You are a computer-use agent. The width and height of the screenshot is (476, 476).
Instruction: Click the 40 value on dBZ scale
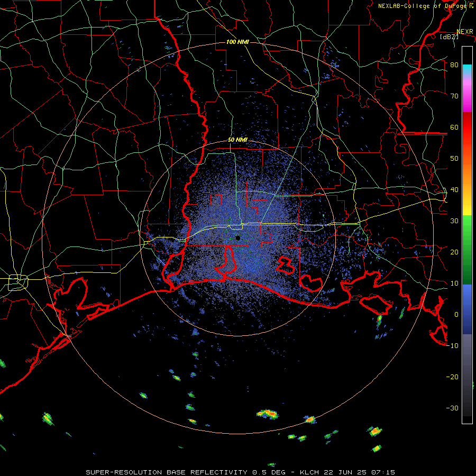point(454,190)
